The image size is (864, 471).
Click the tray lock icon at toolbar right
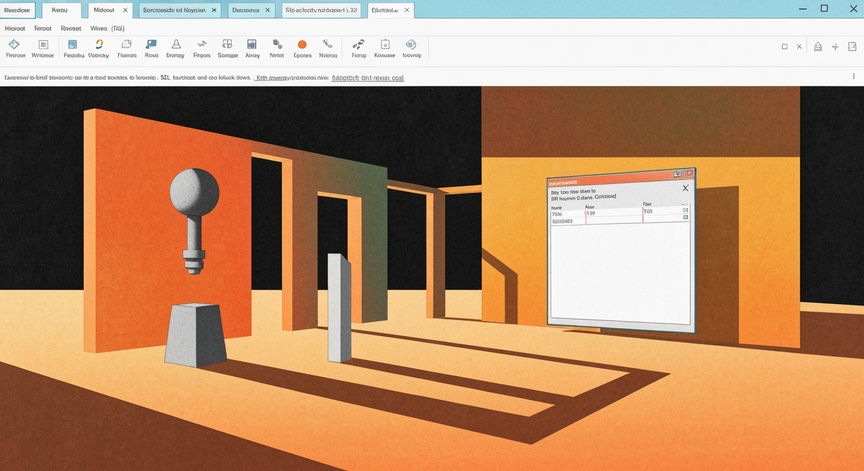click(818, 47)
